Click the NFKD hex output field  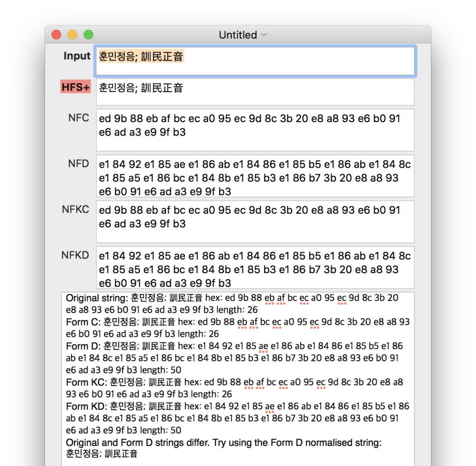tap(255, 268)
